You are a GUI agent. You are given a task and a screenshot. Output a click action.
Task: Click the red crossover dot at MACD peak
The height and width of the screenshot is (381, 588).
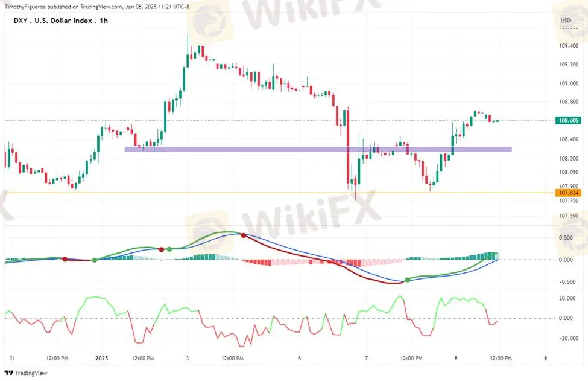244,235
